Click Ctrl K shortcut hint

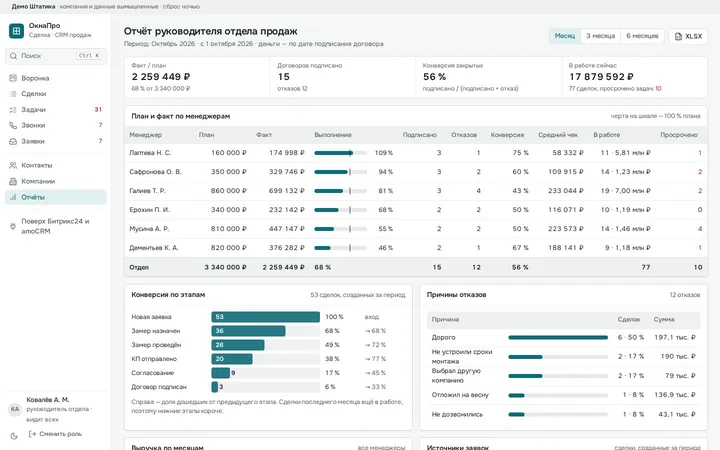pos(89,56)
